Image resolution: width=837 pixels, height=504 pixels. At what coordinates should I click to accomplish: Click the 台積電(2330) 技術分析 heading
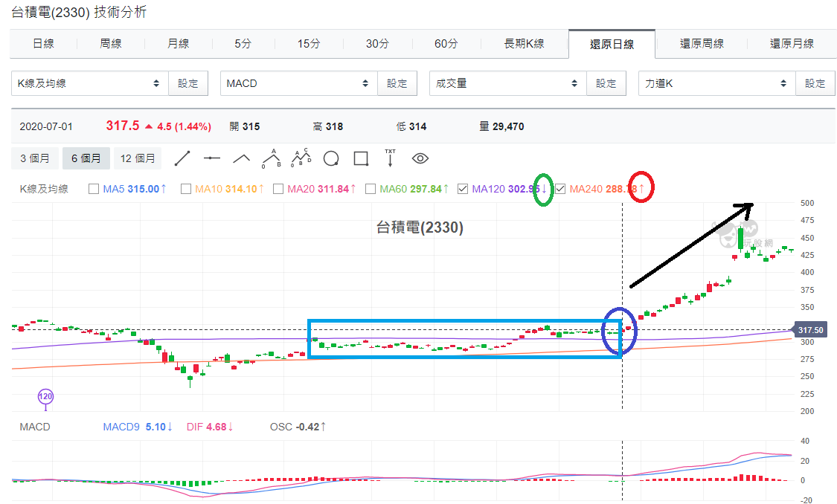[x=78, y=13]
